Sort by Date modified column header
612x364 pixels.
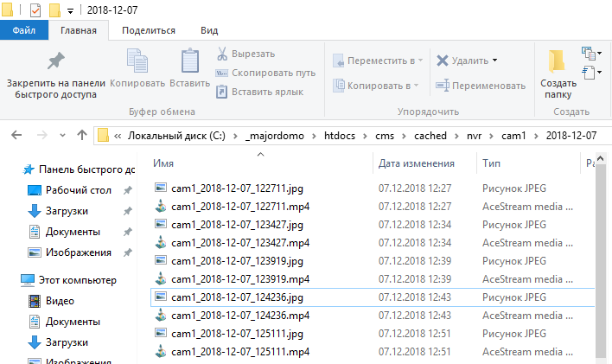[x=416, y=163]
